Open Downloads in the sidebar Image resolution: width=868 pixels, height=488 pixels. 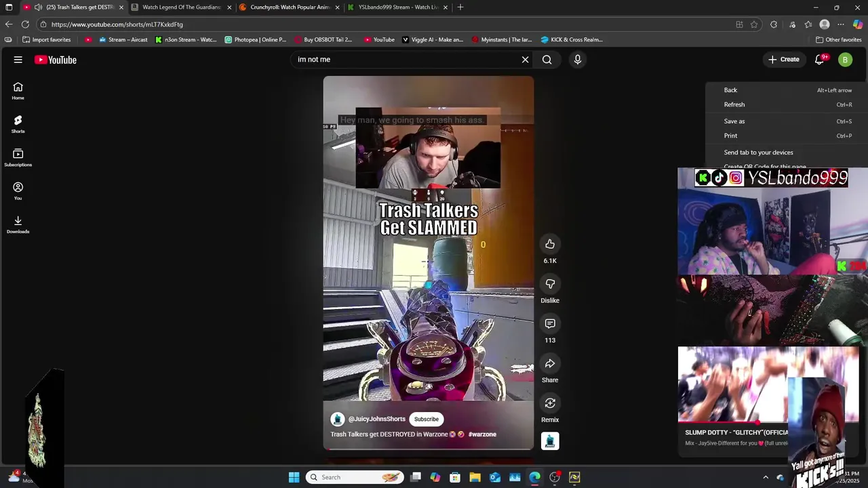click(18, 224)
